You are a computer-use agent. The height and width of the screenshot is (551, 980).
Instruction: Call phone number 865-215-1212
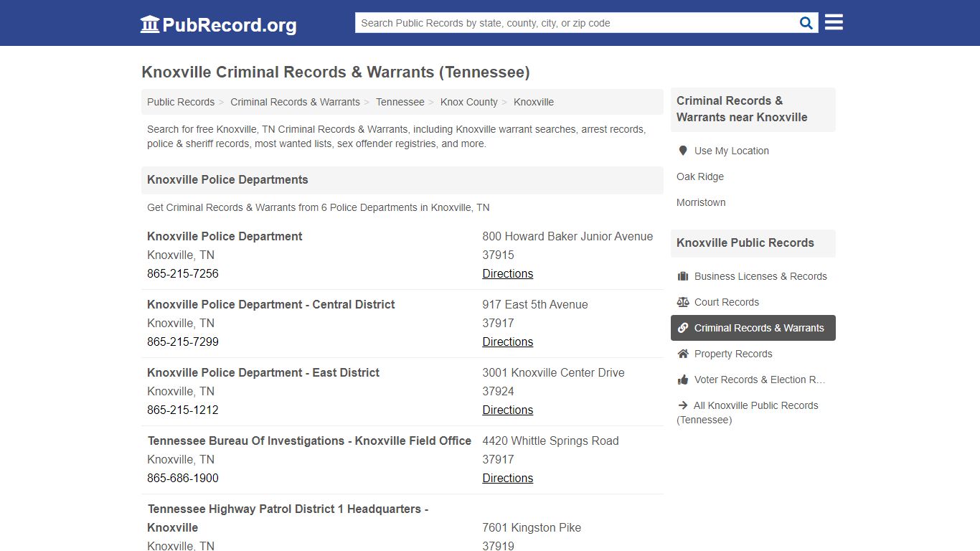point(183,410)
